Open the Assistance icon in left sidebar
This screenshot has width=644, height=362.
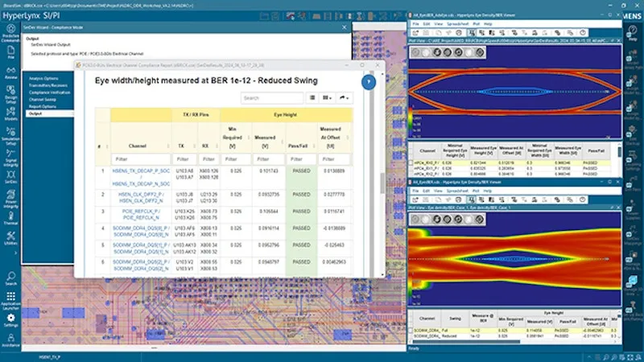click(10, 340)
